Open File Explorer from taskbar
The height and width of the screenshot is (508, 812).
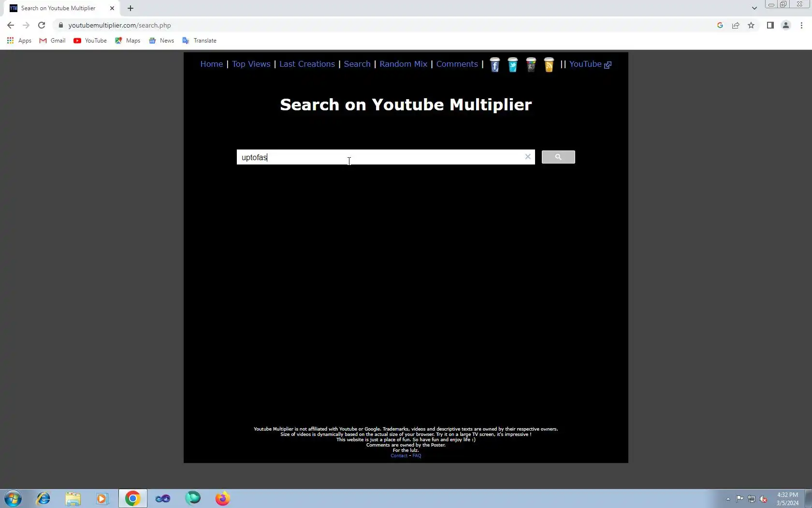tap(73, 498)
